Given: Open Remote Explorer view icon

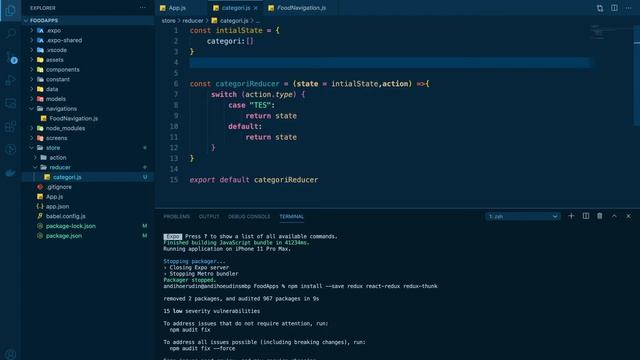Looking at the screenshot, I should [x=11, y=103].
